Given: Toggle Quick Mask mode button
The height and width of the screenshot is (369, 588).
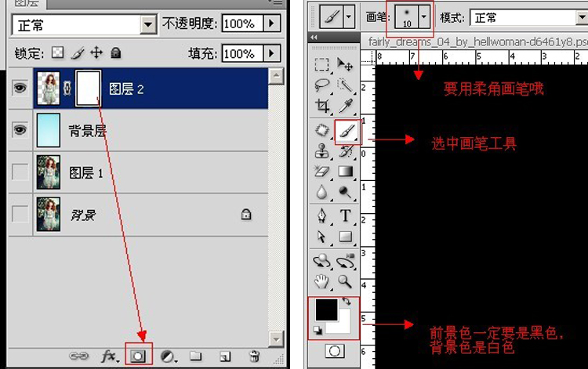Looking at the screenshot, I should [x=335, y=351].
